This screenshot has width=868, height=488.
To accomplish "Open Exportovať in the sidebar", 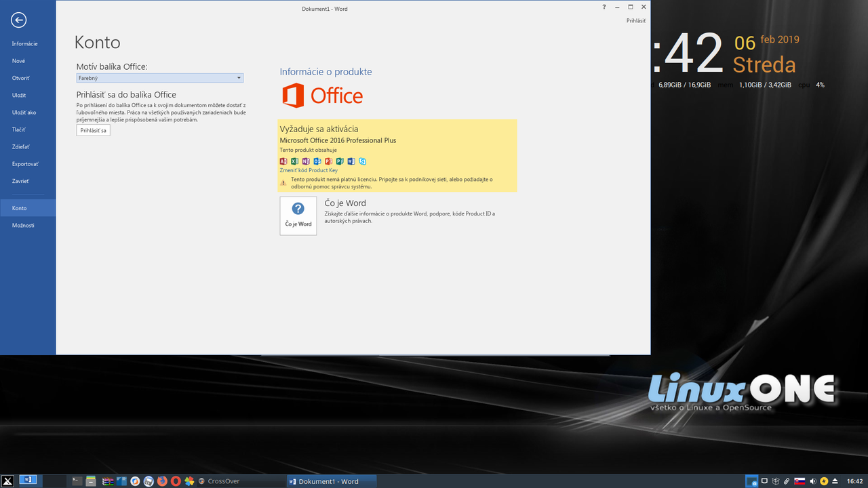I will (28, 164).
